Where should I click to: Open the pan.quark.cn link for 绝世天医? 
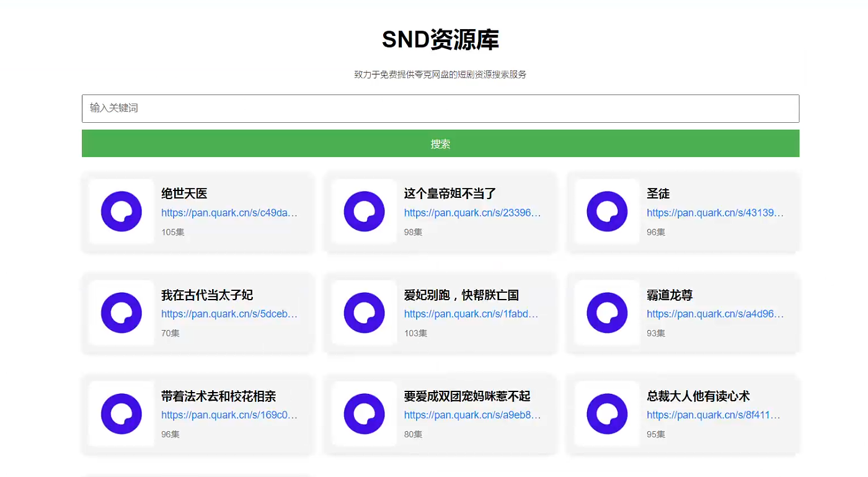[x=229, y=213]
